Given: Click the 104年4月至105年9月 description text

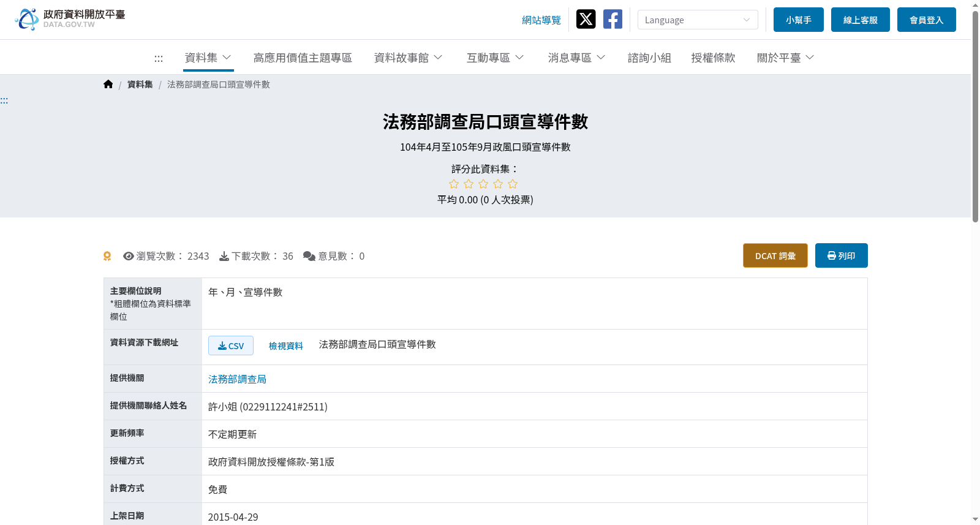Looking at the screenshot, I should tap(485, 147).
